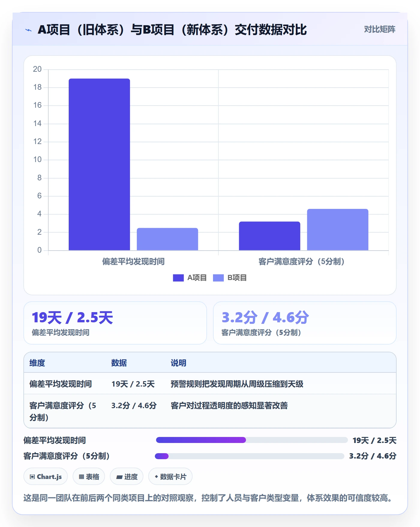The height and width of the screenshot is (527, 420).
Task: Click the 对比矩阵 label
Action: [379, 29]
